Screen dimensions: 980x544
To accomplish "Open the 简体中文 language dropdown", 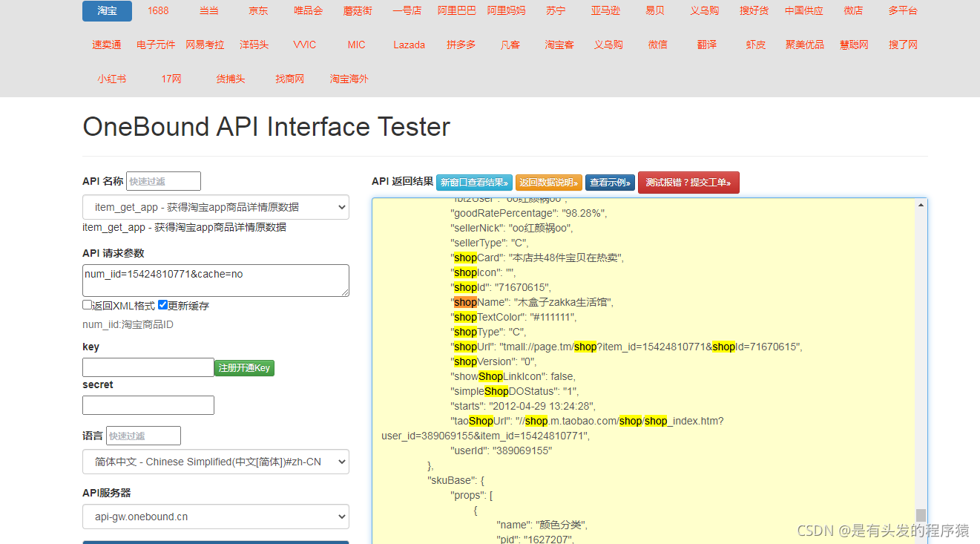I will tap(216, 462).
